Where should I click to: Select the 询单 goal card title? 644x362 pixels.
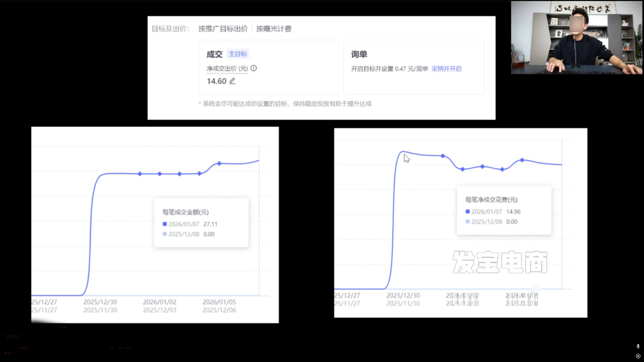coord(359,54)
